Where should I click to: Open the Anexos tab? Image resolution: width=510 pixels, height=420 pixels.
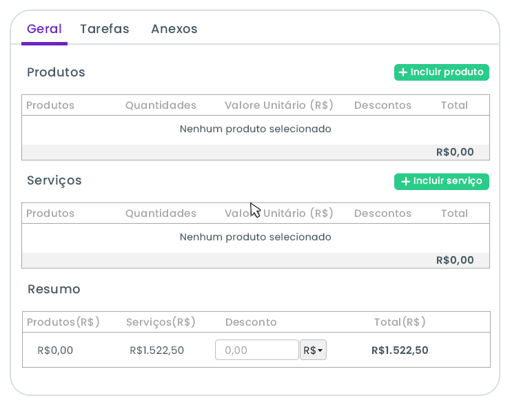174,29
